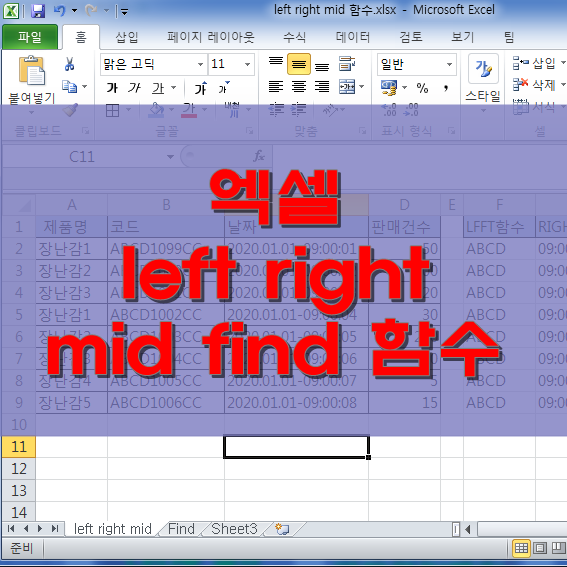Open the merge cells dropdown arrow

pos(362,87)
